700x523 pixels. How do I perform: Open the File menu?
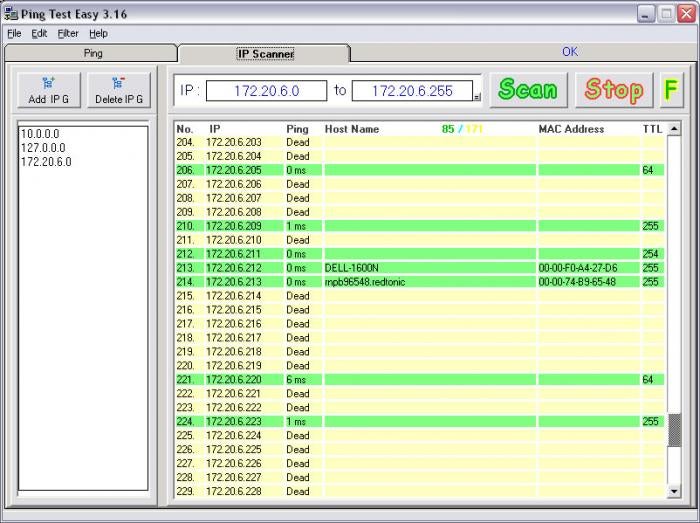pos(14,33)
